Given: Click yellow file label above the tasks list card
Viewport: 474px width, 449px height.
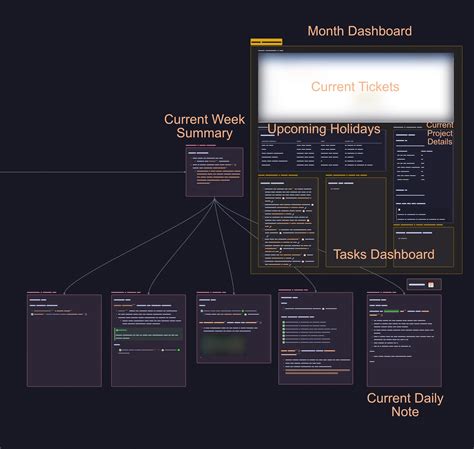Looking at the screenshot, I should point(278,175).
